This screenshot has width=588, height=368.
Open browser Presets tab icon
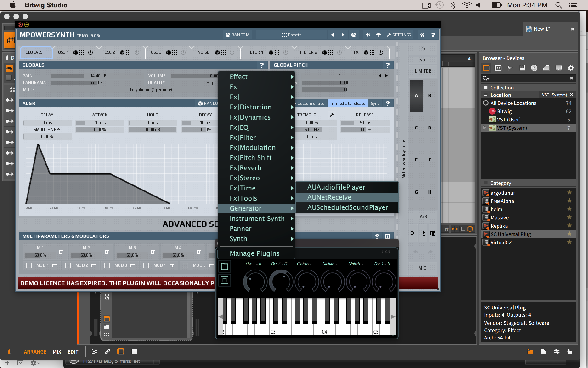pos(498,68)
